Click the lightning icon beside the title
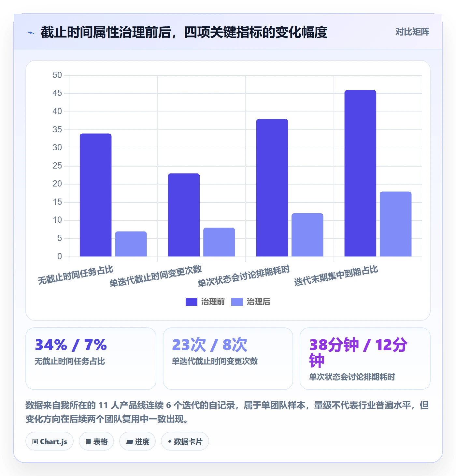 click(31, 33)
